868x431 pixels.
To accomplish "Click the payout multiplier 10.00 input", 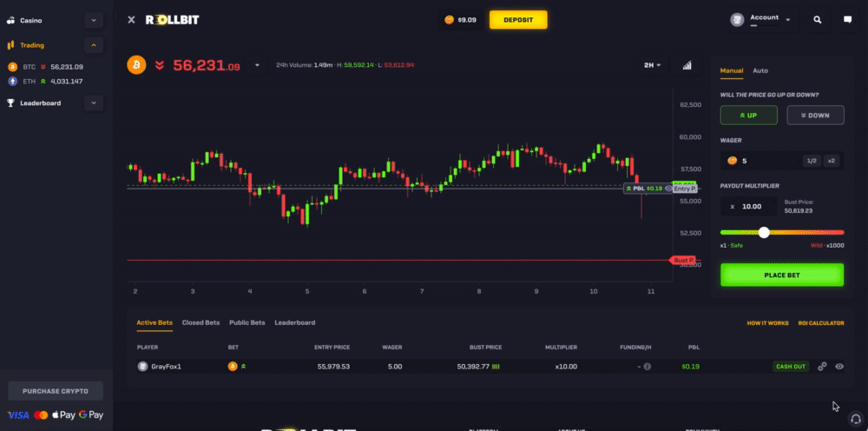I will [x=750, y=206].
